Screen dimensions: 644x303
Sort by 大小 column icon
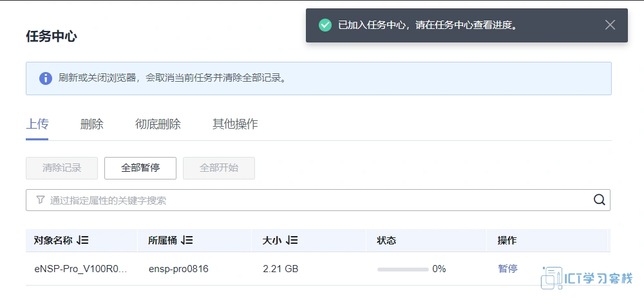coord(292,240)
